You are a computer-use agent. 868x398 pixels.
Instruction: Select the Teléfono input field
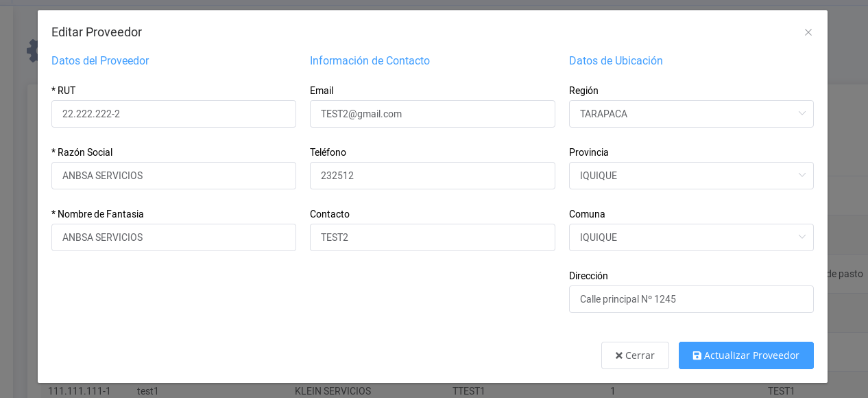click(x=432, y=176)
